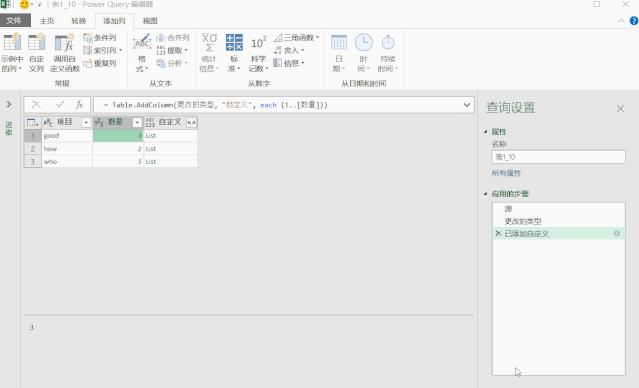Expand the 自定义 column lists
Viewport: 639px width, 388px height.
click(191, 122)
